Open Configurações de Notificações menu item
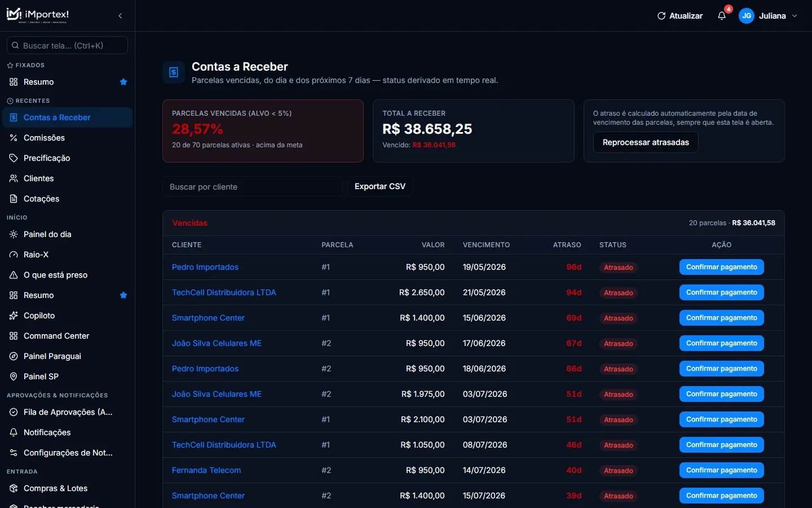 point(68,453)
